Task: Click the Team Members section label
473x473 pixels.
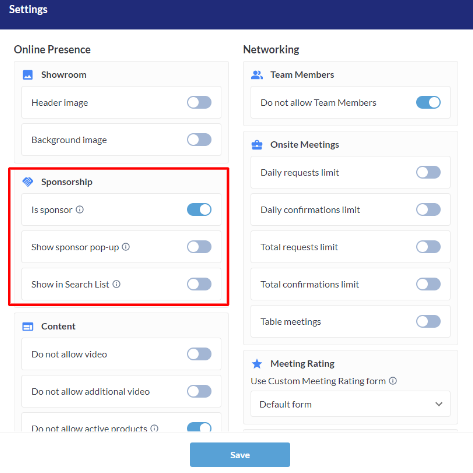Action: click(x=302, y=75)
